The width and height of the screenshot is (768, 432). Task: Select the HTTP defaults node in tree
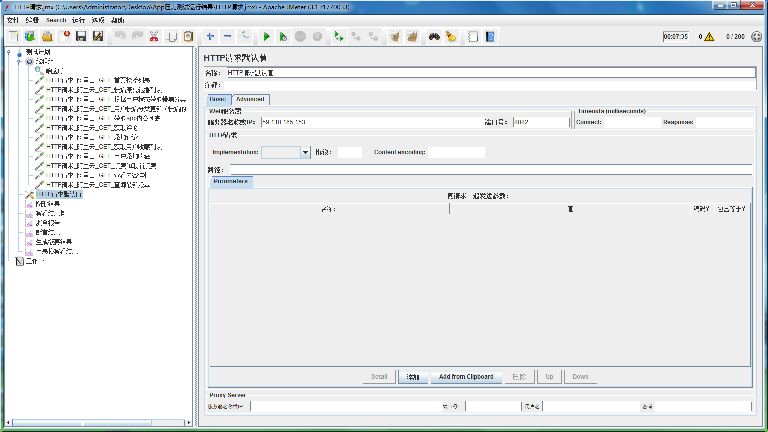75,194
